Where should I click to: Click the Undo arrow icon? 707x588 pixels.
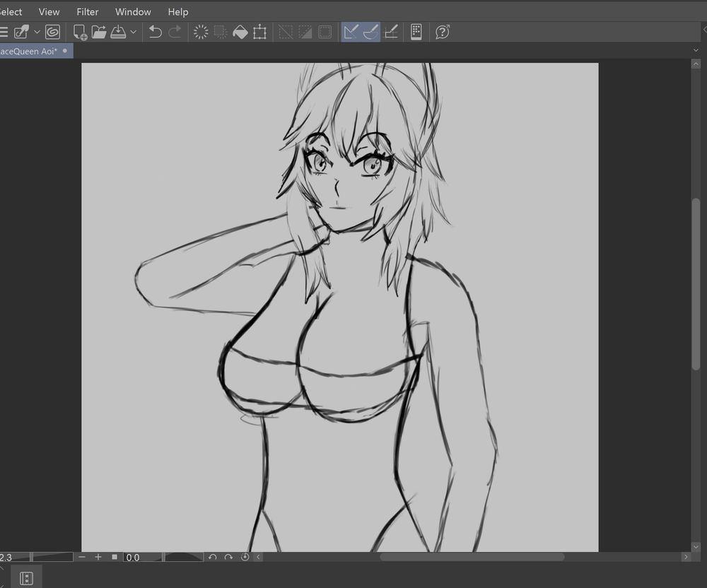155,32
